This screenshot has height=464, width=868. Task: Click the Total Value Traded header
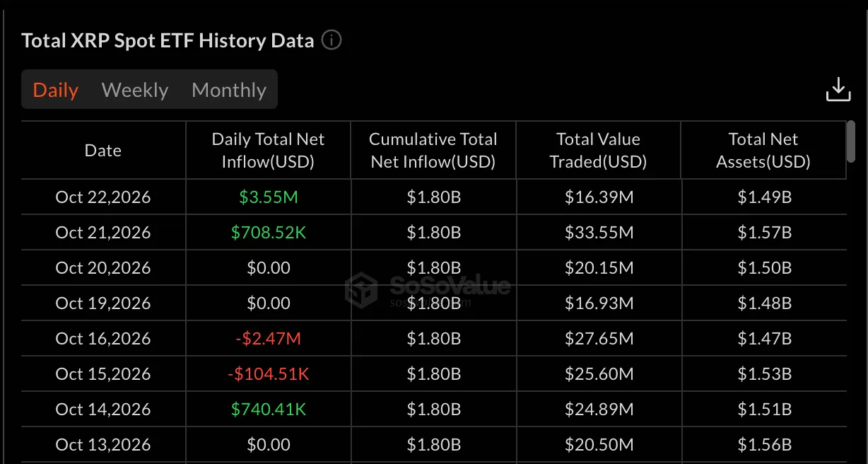[x=598, y=150]
